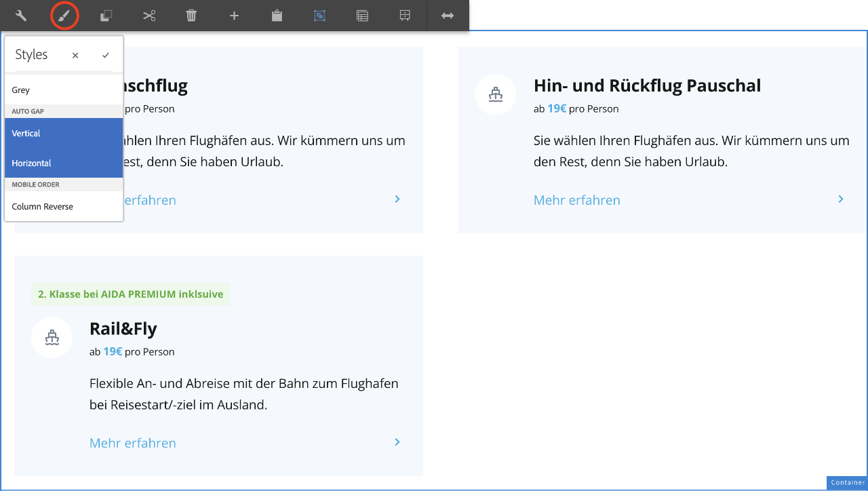Screen dimensions: 868x491
Task: Enable the Column Reverse mobile order style
Action: point(64,207)
